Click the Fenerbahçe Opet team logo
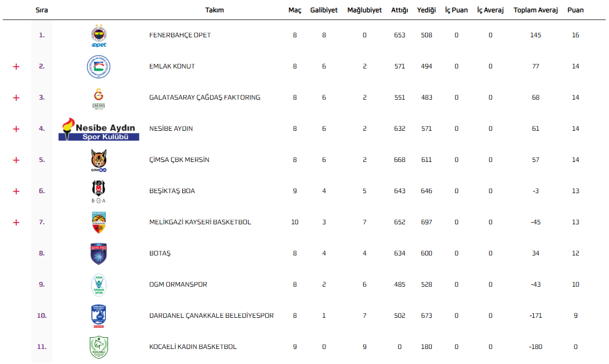The image size is (609, 364). point(99,36)
